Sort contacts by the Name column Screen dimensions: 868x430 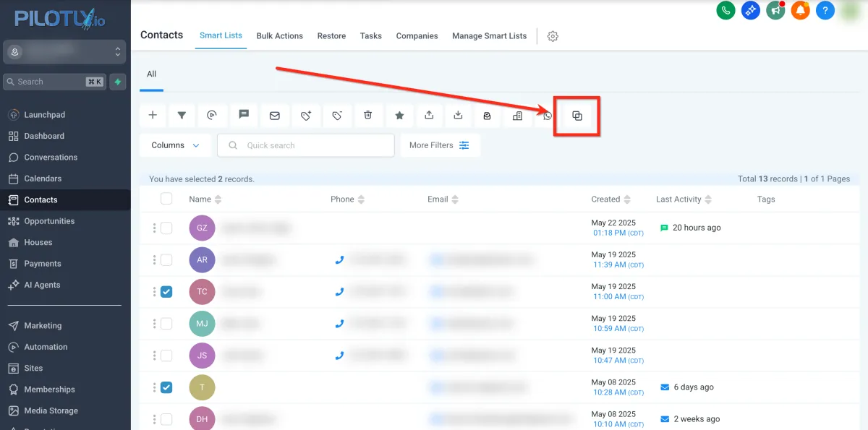(218, 199)
